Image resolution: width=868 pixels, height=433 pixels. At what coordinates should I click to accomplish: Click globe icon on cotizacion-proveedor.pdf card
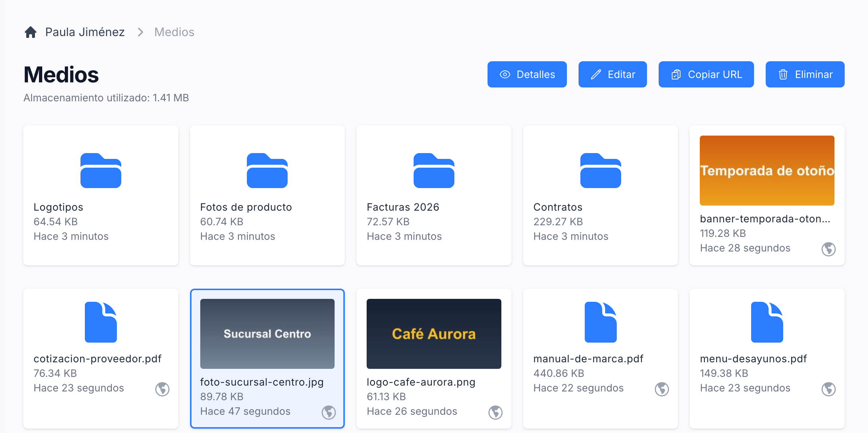162,389
